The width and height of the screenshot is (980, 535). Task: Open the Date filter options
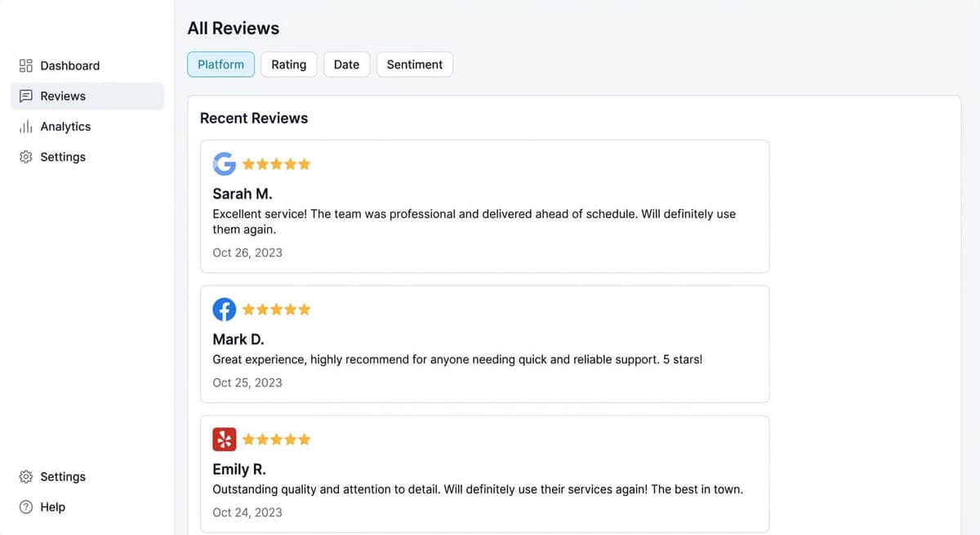(346, 64)
